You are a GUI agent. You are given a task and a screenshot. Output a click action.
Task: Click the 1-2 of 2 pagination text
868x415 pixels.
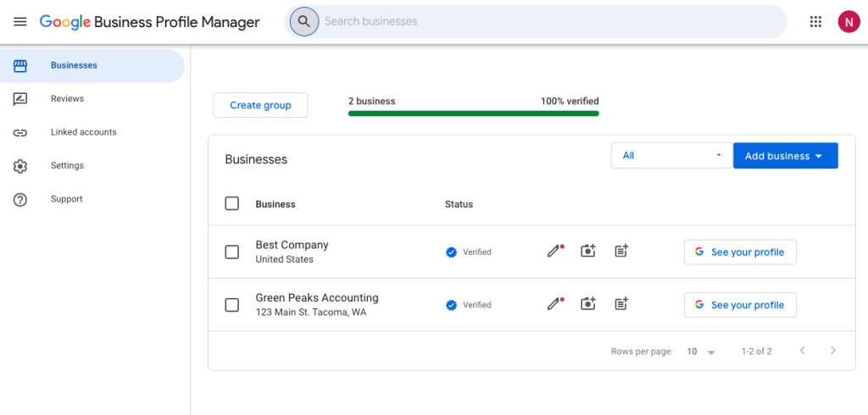click(757, 351)
